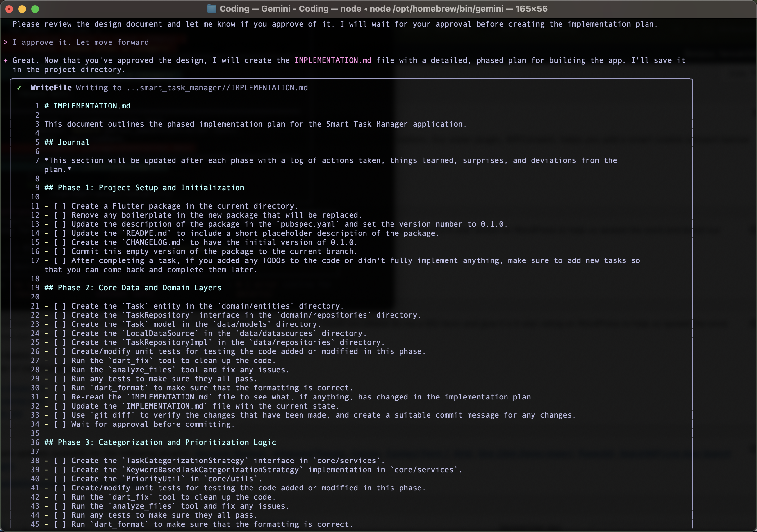The height and width of the screenshot is (532, 757).
Task: Check the 'Create a Flutter package' checkbox
Action: tap(60, 206)
